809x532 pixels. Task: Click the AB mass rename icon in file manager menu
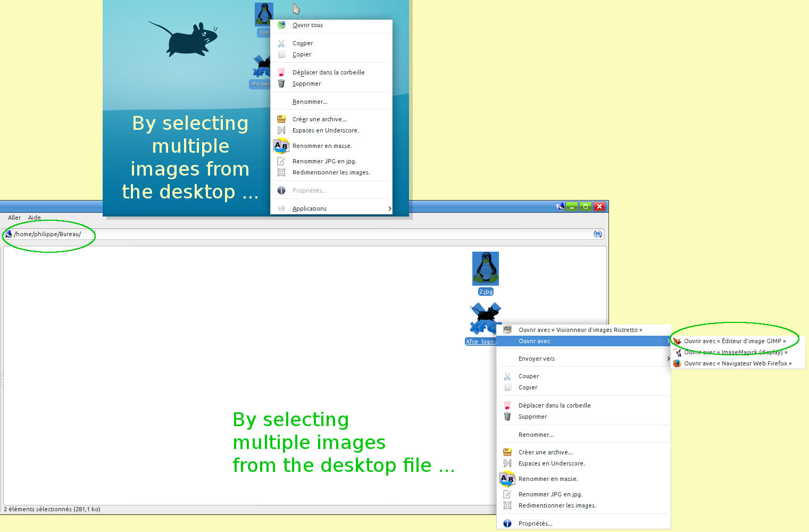pos(507,479)
